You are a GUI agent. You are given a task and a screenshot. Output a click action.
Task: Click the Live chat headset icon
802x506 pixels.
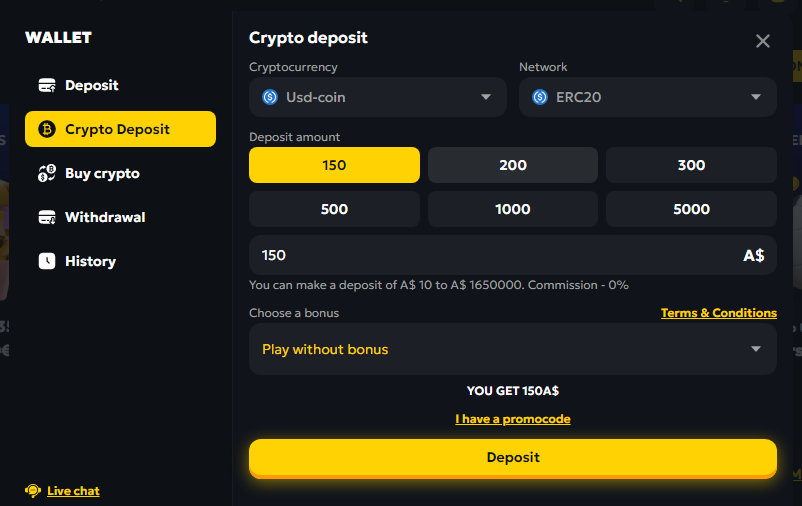click(x=33, y=491)
